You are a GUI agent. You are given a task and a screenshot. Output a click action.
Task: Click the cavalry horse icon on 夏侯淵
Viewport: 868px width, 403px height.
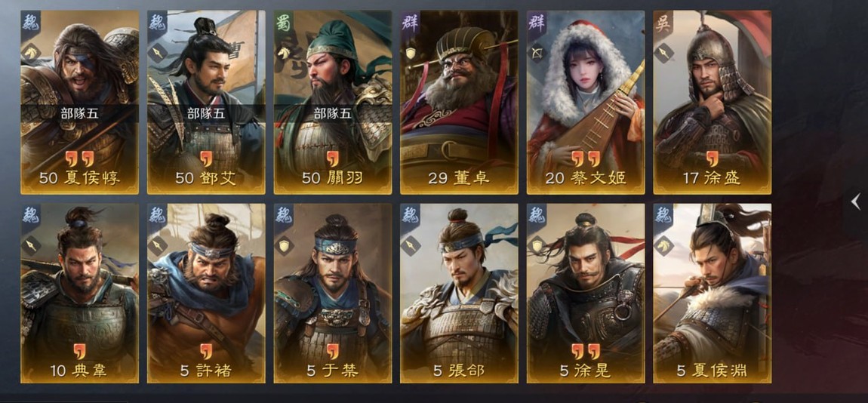pos(663,245)
